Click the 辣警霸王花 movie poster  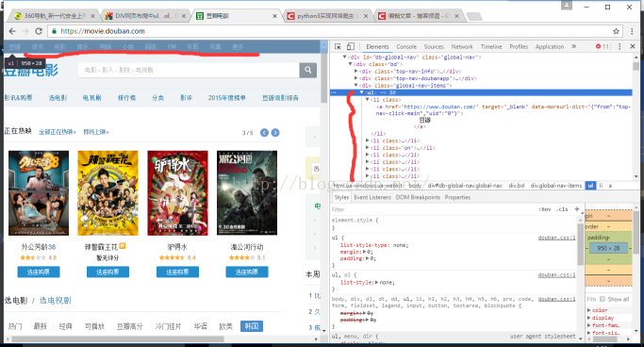pos(107,192)
